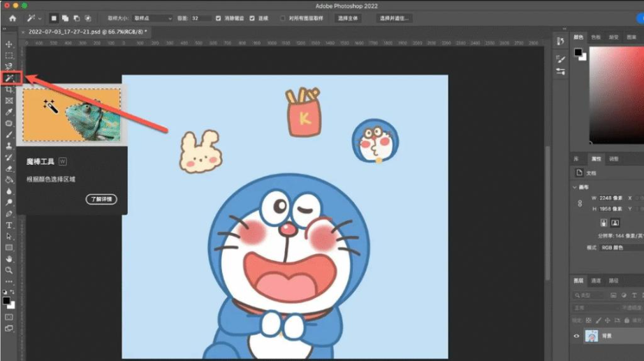Screen dimensions: 644x361
Task: Select the Lasso tool
Action: pos(8,66)
